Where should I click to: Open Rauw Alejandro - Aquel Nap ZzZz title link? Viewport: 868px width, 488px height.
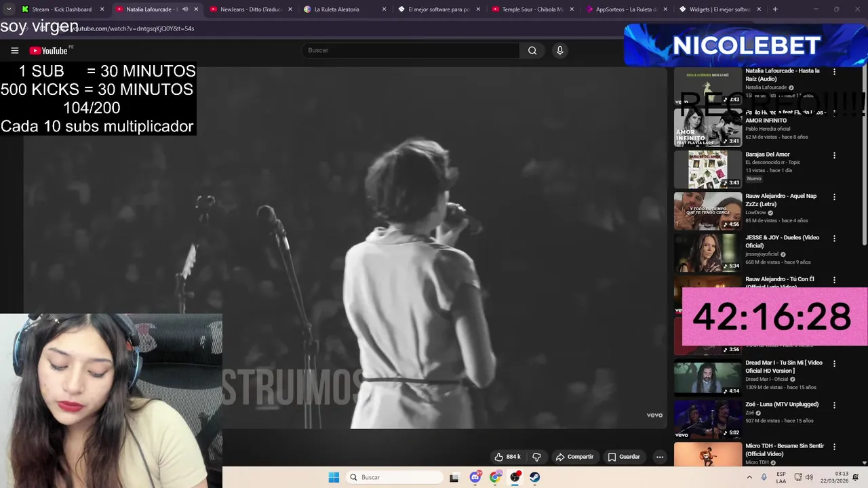click(x=781, y=200)
